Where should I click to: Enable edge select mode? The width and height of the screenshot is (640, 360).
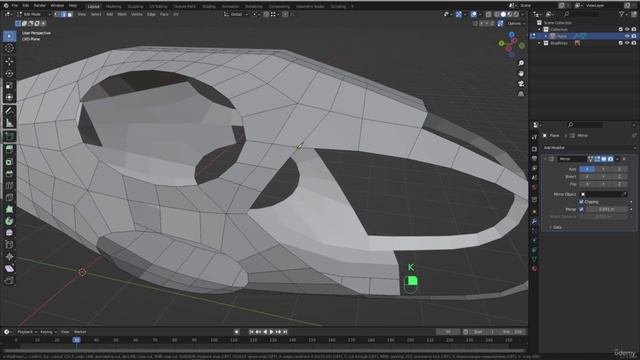point(63,14)
